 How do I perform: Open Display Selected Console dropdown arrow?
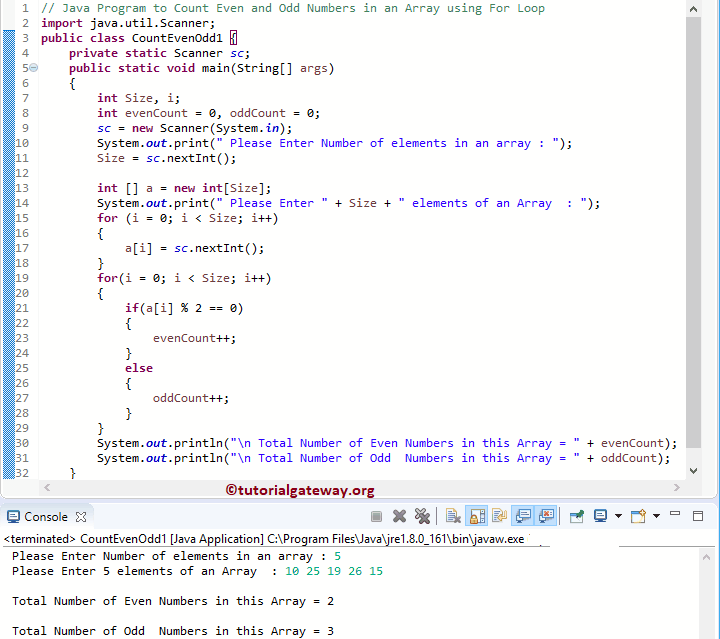pos(619,516)
